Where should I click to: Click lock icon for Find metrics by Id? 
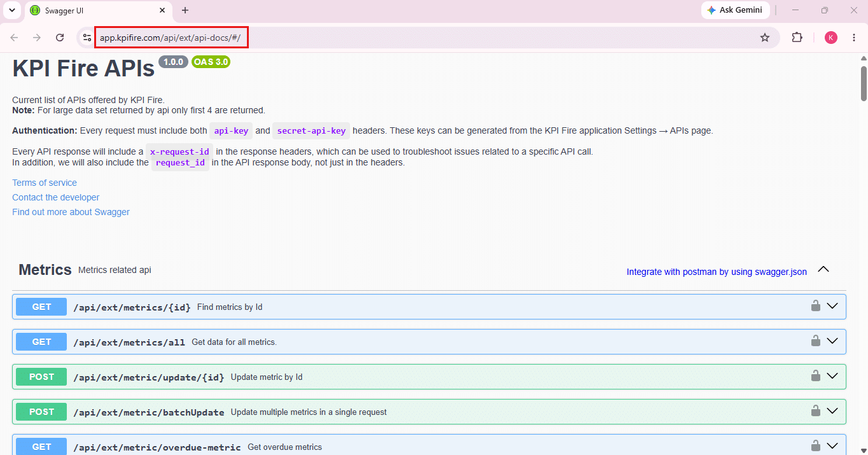pyautogui.click(x=815, y=306)
